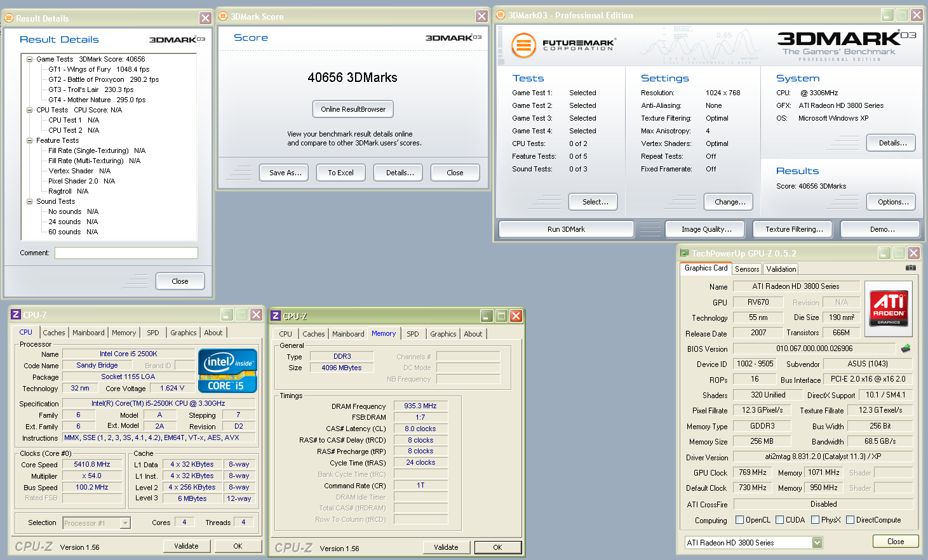Image resolution: width=928 pixels, height=560 pixels.
Task: Click GPU Clock 769 MHz value in GPU-Z
Action: (x=753, y=472)
